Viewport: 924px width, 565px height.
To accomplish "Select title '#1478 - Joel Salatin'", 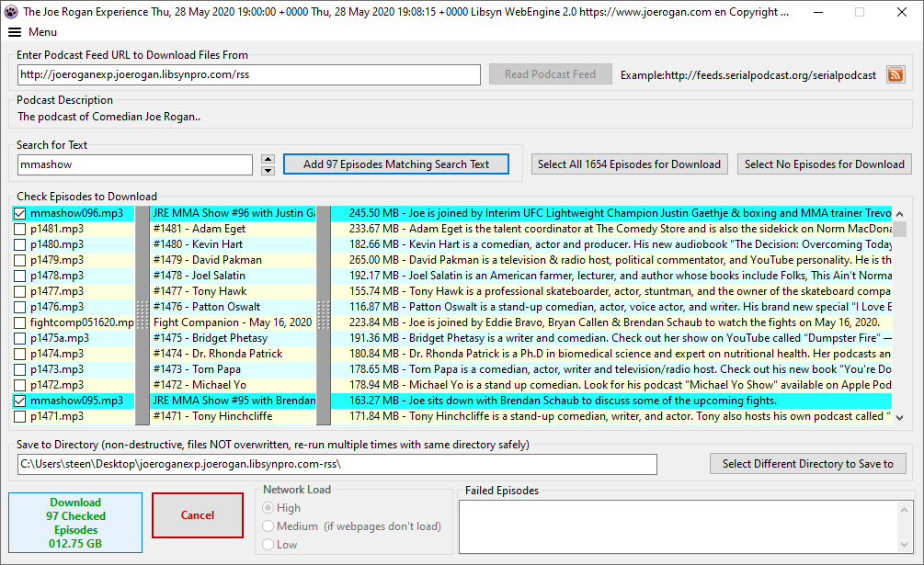I will point(200,276).
